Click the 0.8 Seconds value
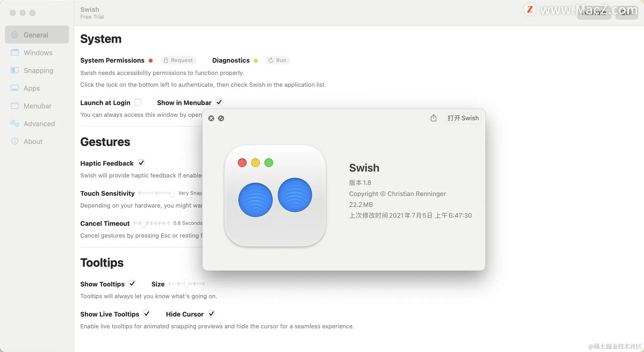644x352 pixels. coord(188,223)
